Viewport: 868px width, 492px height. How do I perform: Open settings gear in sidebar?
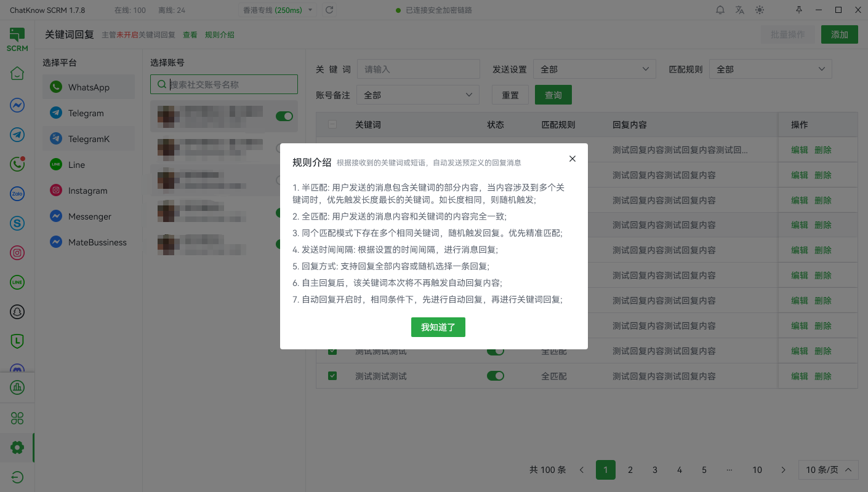tap(17, 448)
